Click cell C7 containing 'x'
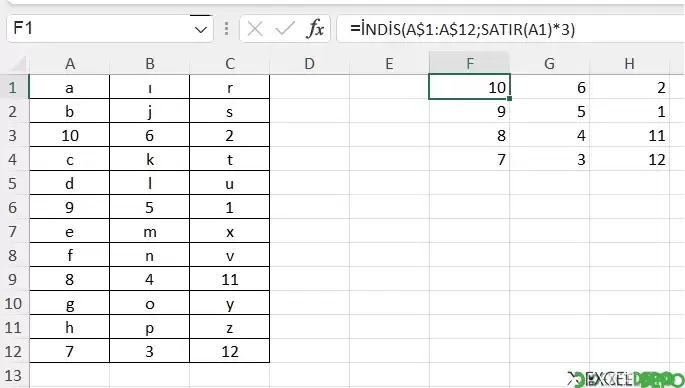Image resolution: width=685 pixels, height=388 pixels. coord(230,231)
